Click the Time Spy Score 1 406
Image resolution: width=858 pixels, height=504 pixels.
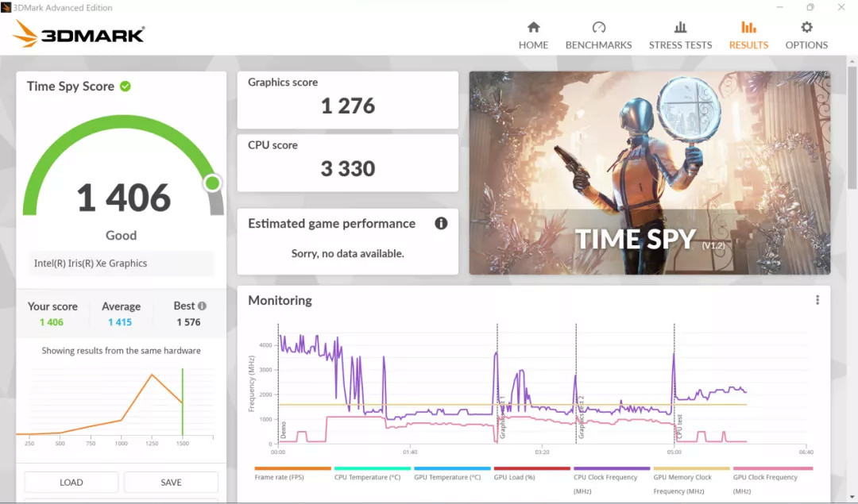pos(124,198)
